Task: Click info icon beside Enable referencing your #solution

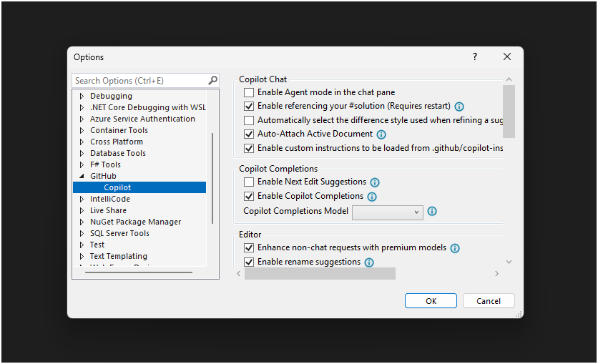Action: coord(459,107)
